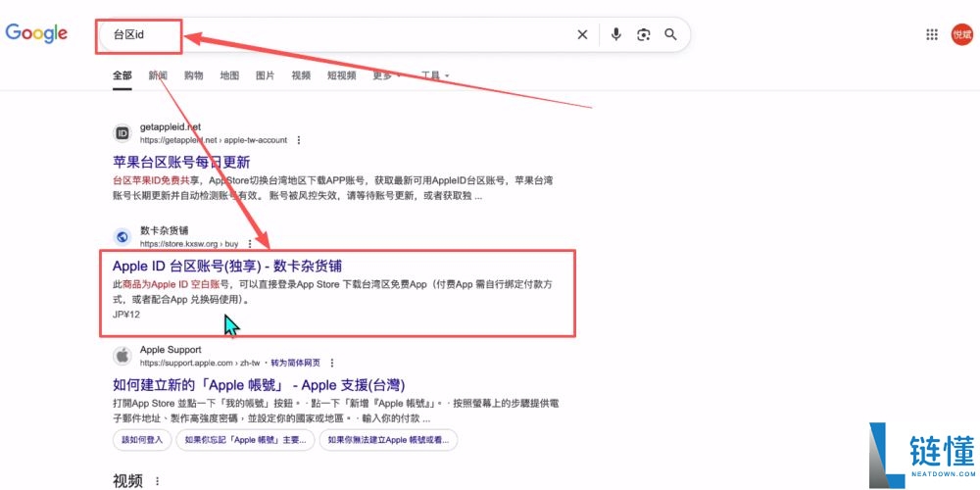Switch to the 购物 tab
The image size is (980, 490).
click(x=194, y=75)
